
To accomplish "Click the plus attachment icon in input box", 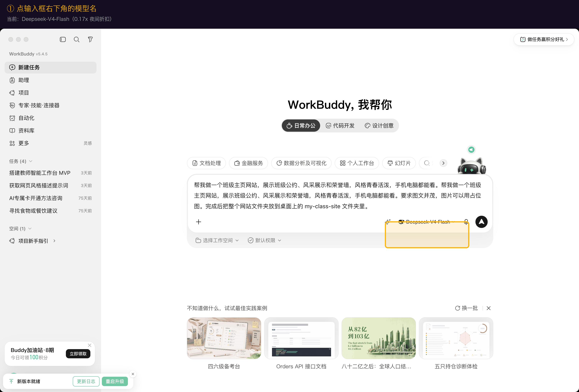I will 199,222.
